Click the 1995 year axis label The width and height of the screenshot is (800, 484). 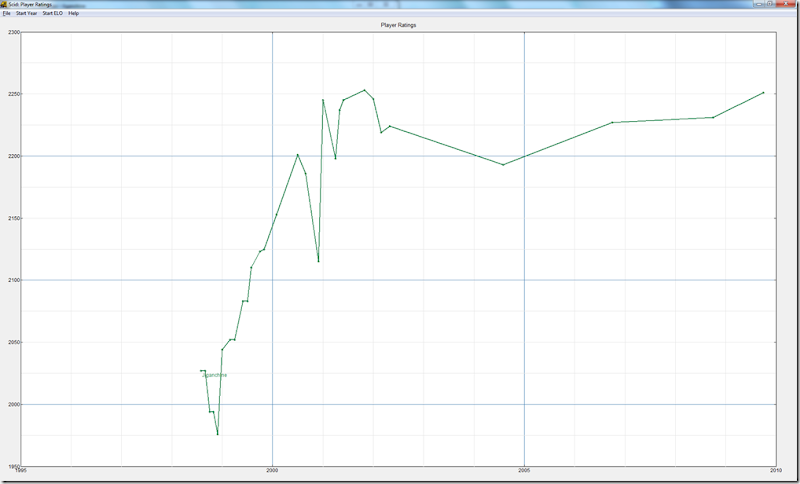tap(20, 471)
